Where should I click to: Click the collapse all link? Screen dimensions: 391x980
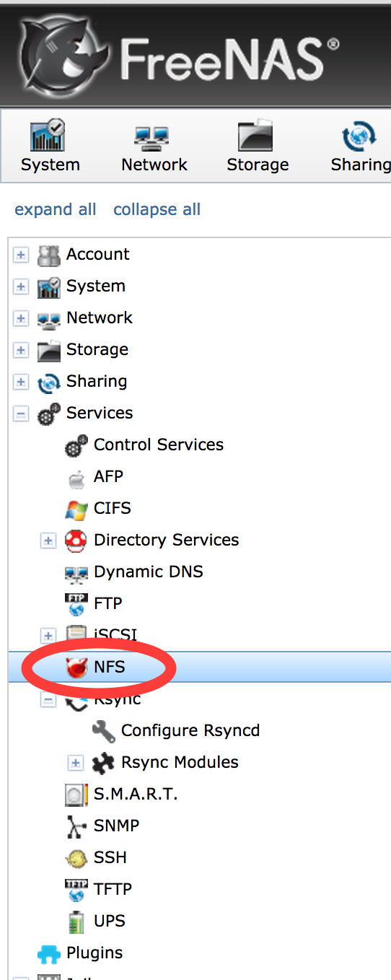click(157, 209)
